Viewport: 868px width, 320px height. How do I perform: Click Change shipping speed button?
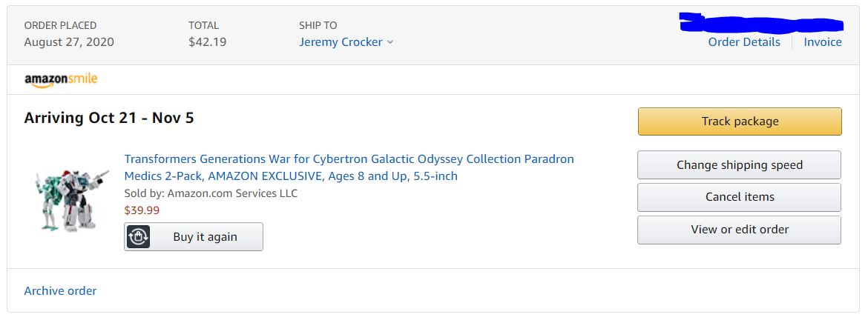739,165
